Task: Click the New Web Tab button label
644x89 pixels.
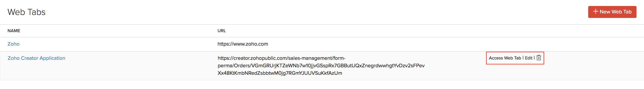Action: coord(615,12)
